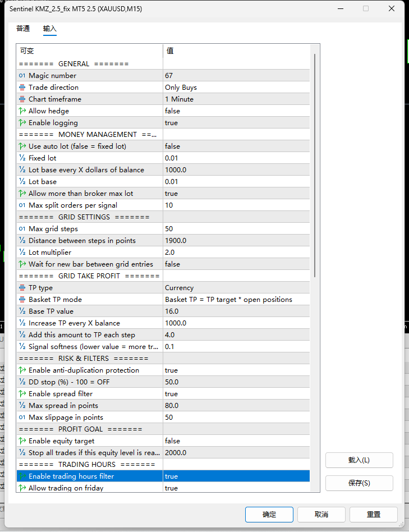Edit the Fixed lot value 0.01
Screen dimensions: 409x532
pos(236,158)
